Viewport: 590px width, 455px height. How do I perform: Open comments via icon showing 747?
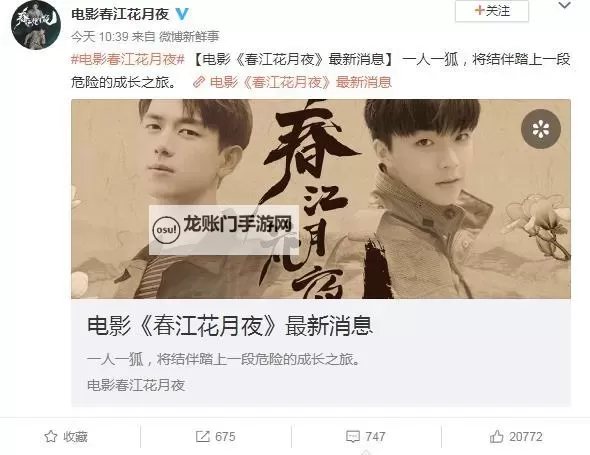[x=366, y=437]
